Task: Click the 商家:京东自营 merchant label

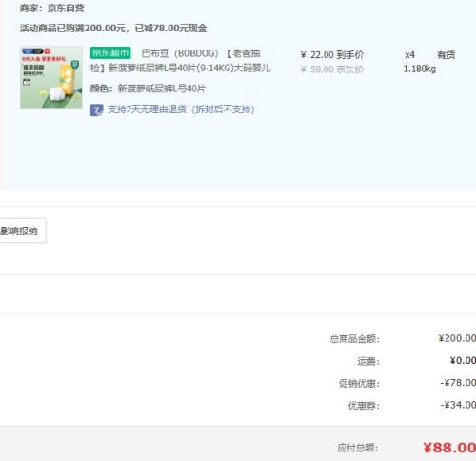Action: point(52,9)
